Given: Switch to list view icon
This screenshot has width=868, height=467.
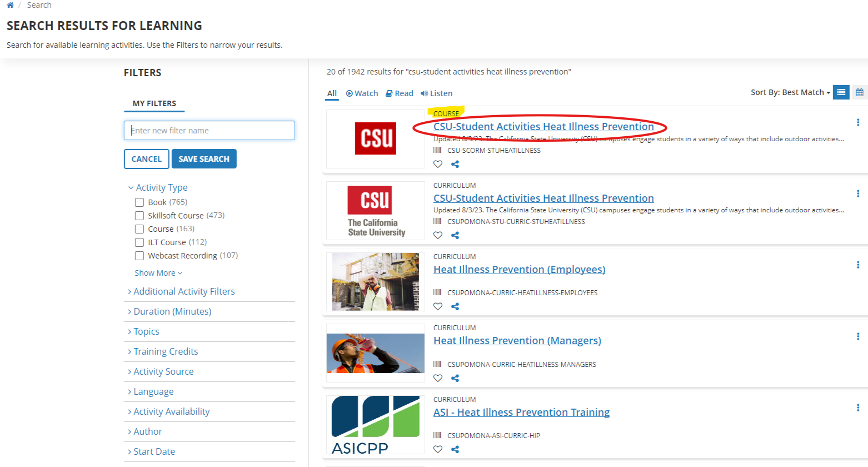Looking at the screenshot, I should tap(841, 92).
